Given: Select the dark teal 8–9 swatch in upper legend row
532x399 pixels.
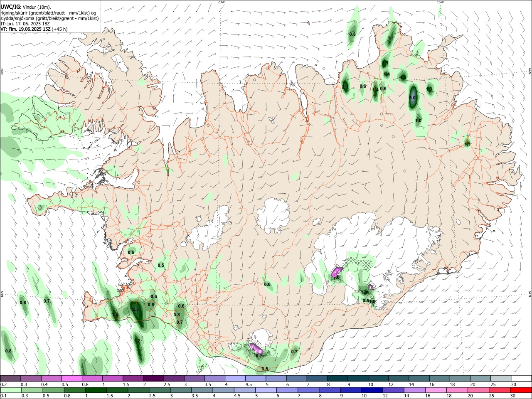Looking at the screenshot, I should [337, 378].
